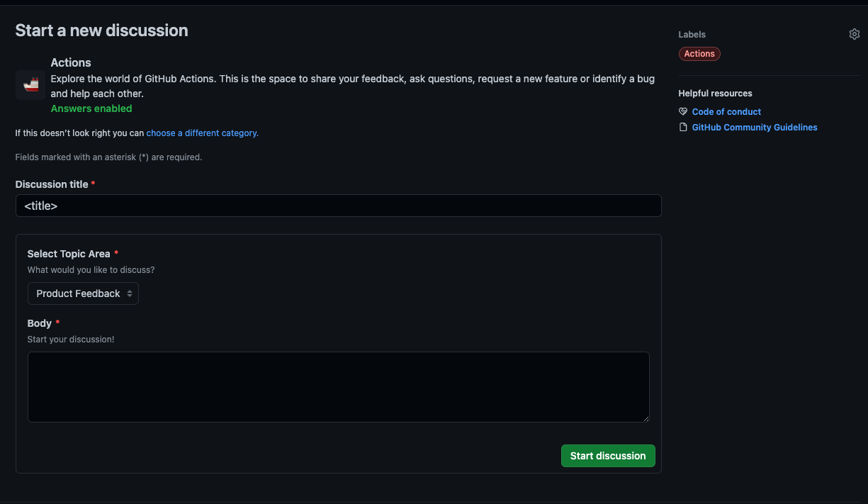Follow the choose a different category link
868x504 pixels.
[202, 133]
